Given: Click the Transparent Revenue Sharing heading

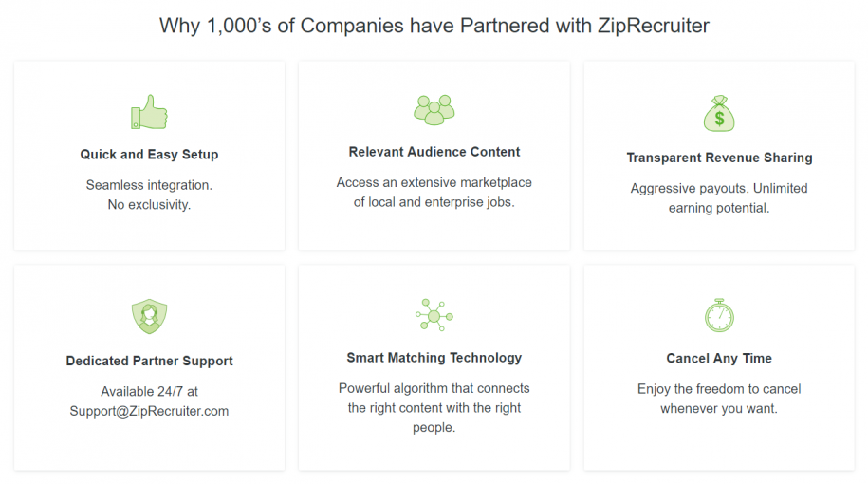Looking at the screenshot, I should pyautogui.click(x=719, y=158).
